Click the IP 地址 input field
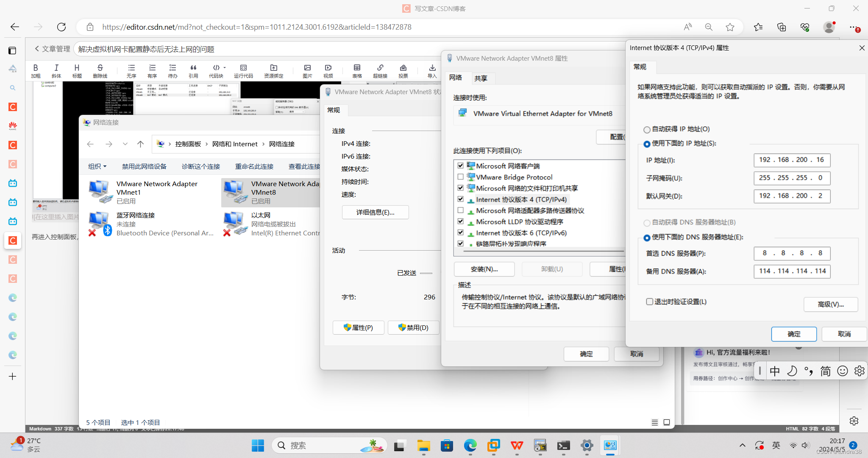Screen dimensions: 868x458 pos(792,160)
